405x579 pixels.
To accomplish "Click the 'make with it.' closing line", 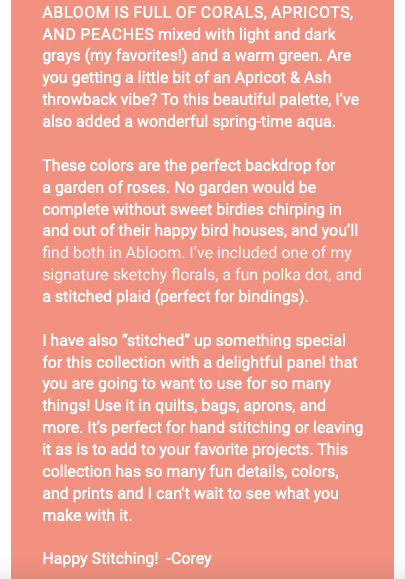I will (87, 515).
